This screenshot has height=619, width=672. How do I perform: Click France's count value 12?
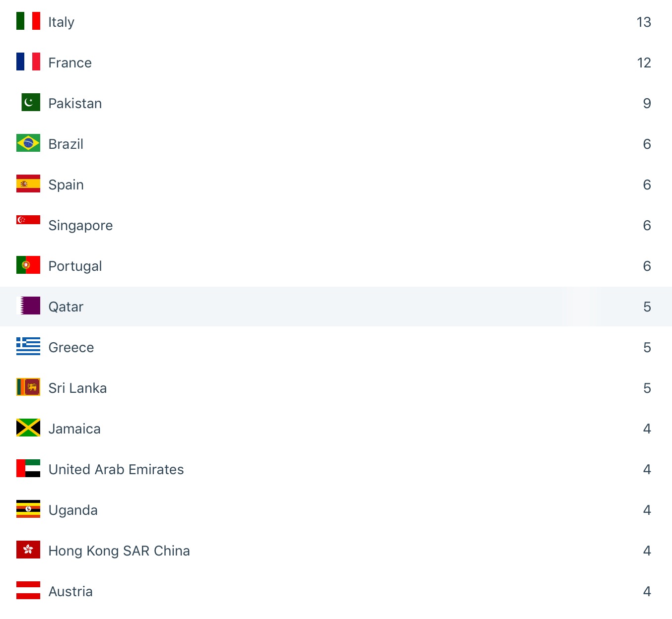point(643,62)
